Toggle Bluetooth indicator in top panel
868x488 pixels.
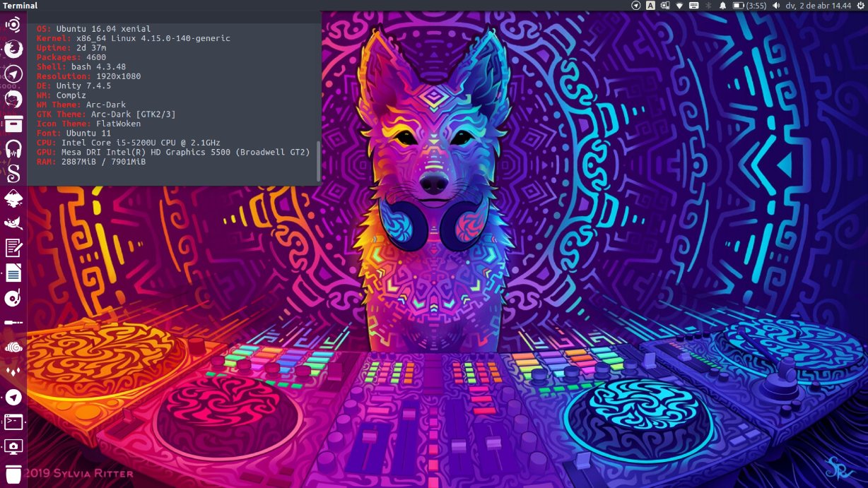709,6
